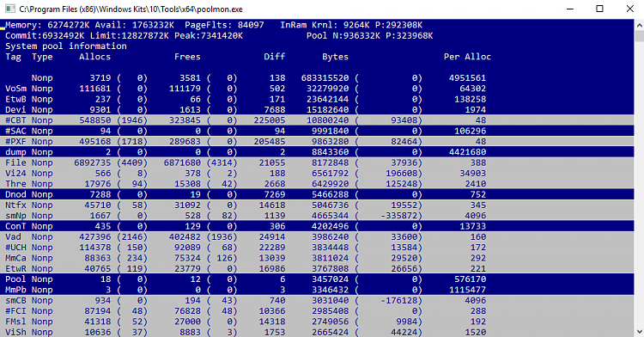This screenshot has height=337, width=644.
Task: Select the smNp tag row
Action: click(x=317, y=216)
